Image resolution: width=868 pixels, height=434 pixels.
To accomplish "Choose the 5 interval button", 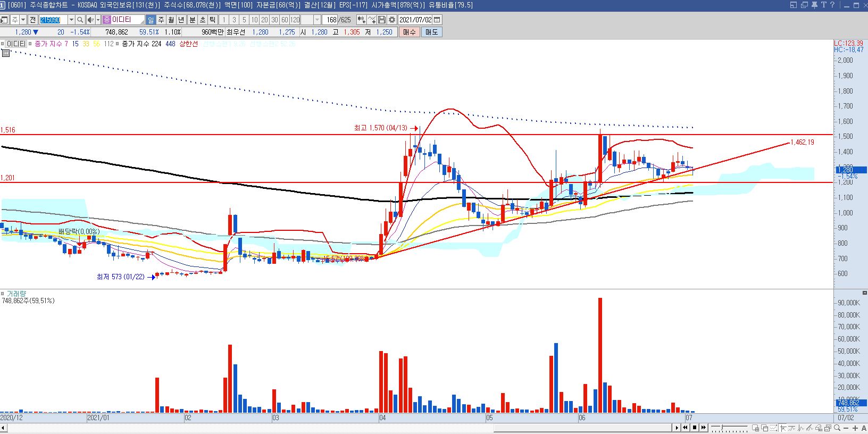I will (x=244, y=20).
